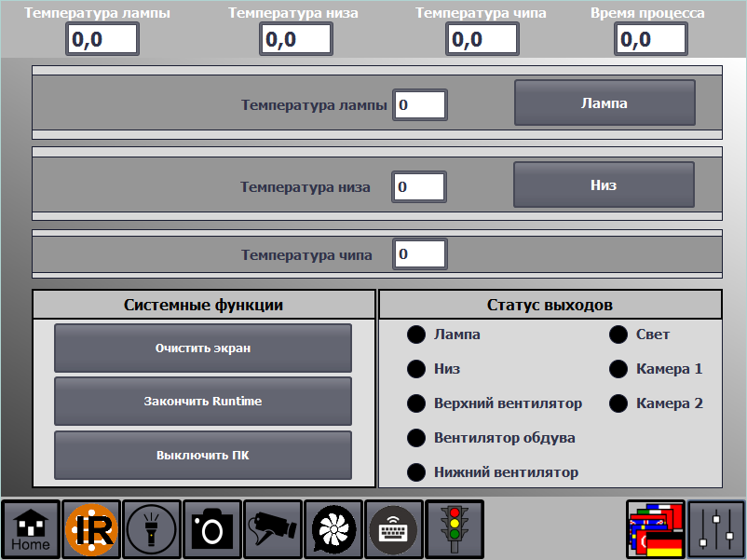Open the sliders settings icon
Image resolution: width=747 pixels, height=560 pixels.
coord(716,529)
